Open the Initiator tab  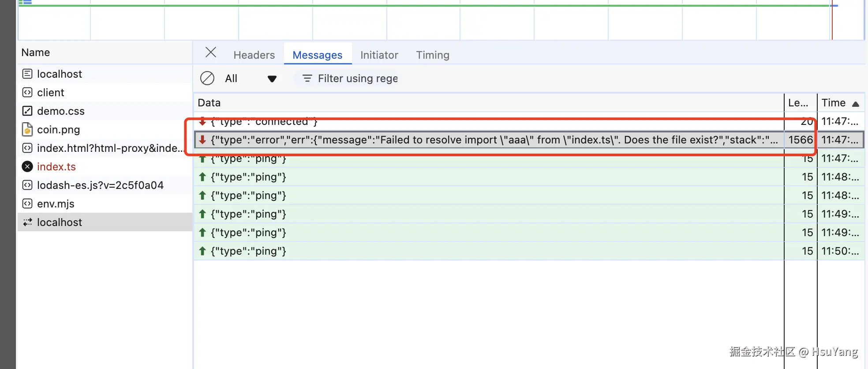tap(379, 55)
